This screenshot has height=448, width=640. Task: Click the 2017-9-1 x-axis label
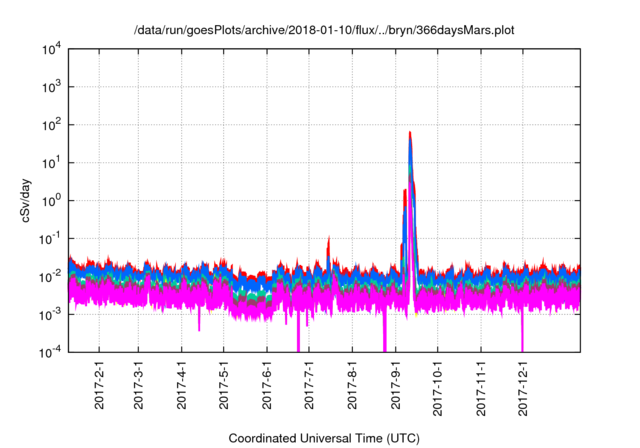pyautogui.click(x=395, y=385)
